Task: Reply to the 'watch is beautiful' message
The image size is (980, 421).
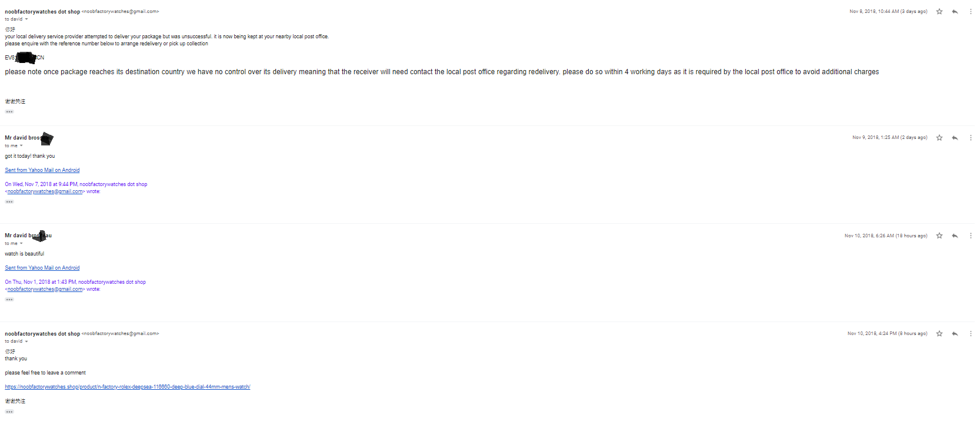Action: tap(955, 236)
